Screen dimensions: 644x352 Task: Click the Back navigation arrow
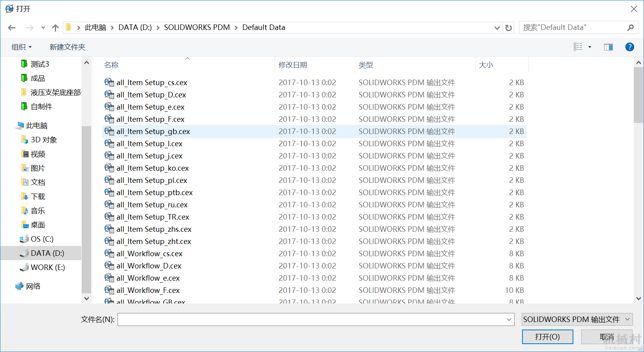pos(12,28)
